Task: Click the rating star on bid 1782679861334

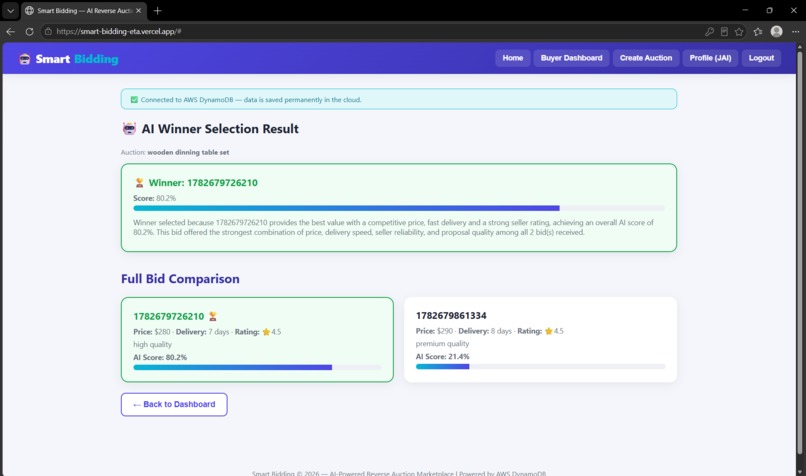Action: click(x=548, y=331)
